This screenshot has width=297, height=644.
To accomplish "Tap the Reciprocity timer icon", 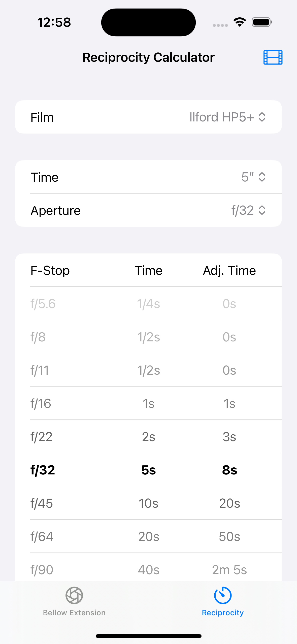I will coord(223,595).
